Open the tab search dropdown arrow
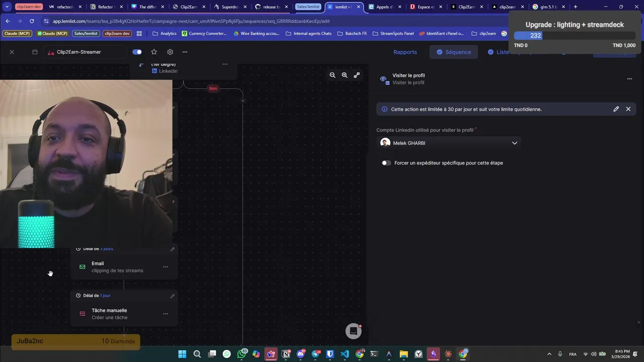The width and height of the screenshot is (644, 362). click(x=7, y=7)
